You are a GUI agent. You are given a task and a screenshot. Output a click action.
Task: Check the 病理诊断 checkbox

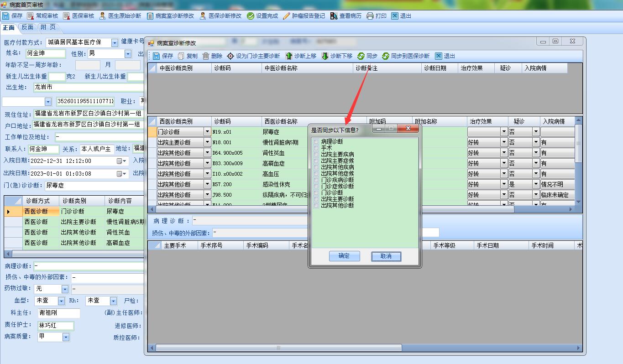click(316, 142)
